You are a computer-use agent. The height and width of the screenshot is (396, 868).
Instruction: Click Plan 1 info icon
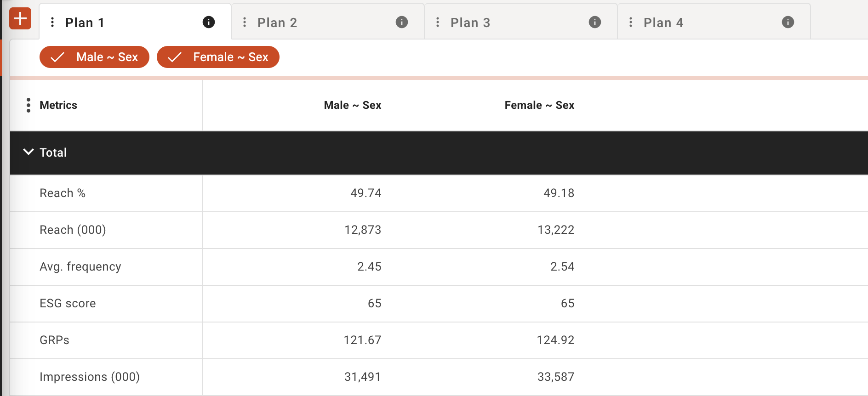click(x=209, y=22)
